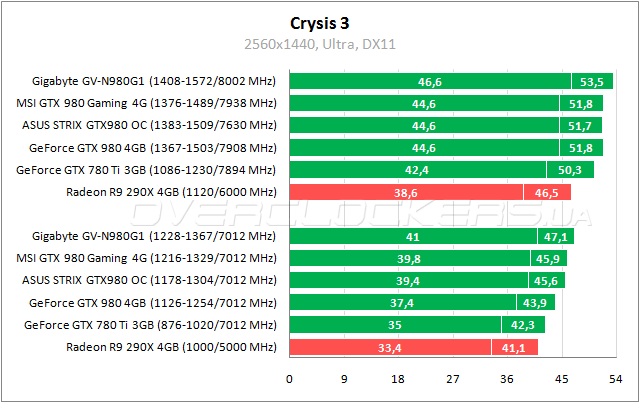Click the red bar segment showing 38,6

[404, 191]
